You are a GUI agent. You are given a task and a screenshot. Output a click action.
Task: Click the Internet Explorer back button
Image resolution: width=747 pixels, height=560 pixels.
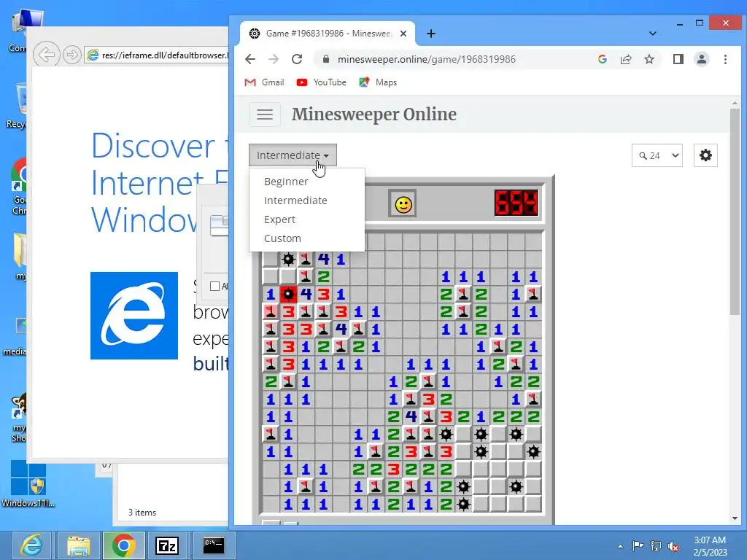46,55
